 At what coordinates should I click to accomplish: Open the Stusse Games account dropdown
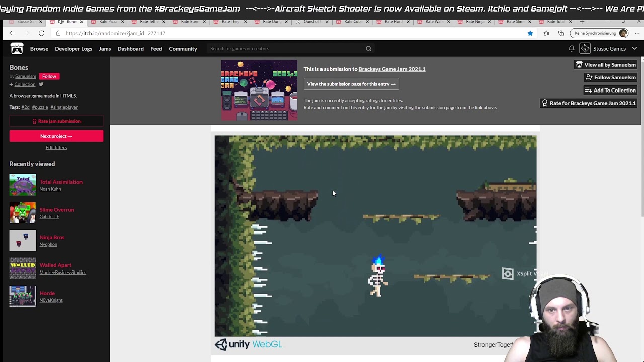coord(634,49)
